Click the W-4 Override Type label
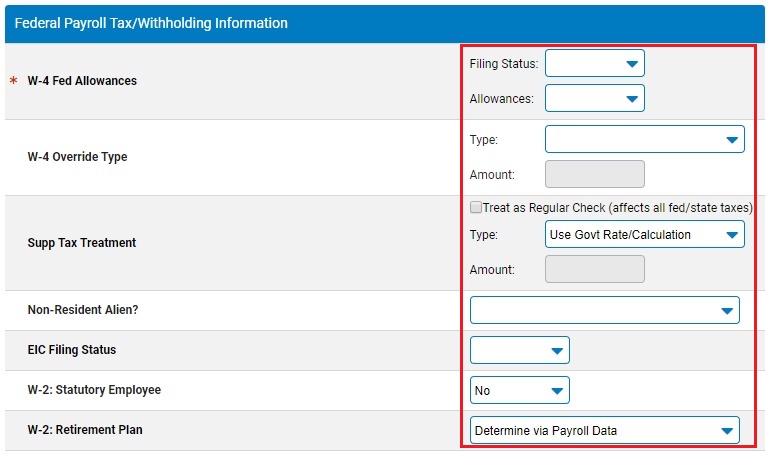The width and height of the screenshot is (772, 464). [77, 157]
